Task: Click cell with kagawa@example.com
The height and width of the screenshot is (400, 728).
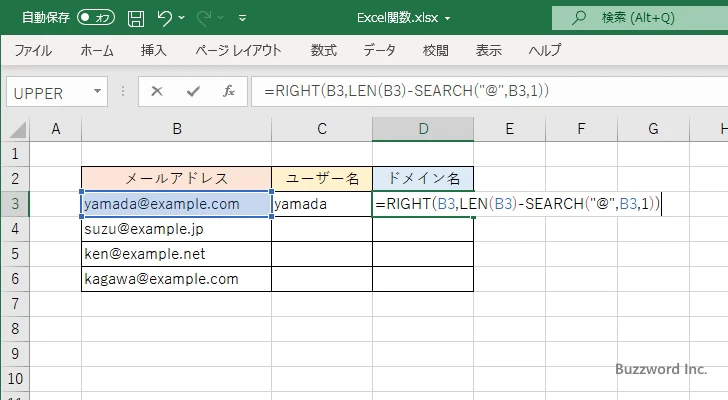Action: coord(176,279)
